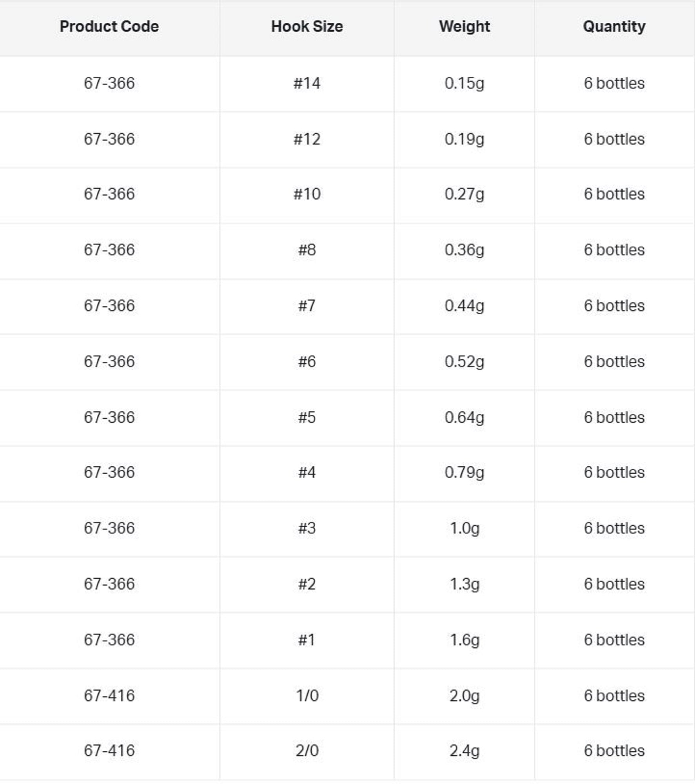This screenshot has height=784, width=695.
Task: Click product code 67-416 in the 2.0g row
Action: (x=109, y=696)
